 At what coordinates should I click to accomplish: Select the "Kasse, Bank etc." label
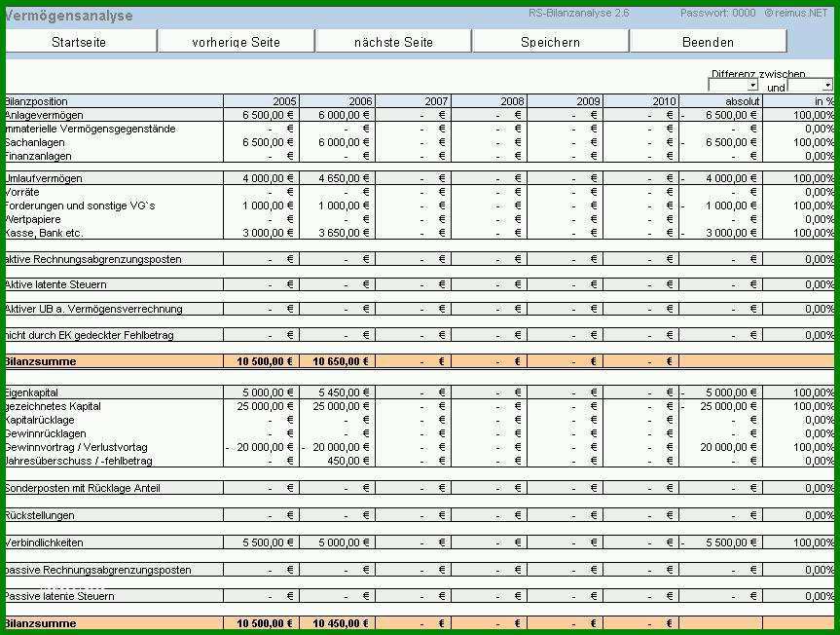click(44, 233)
